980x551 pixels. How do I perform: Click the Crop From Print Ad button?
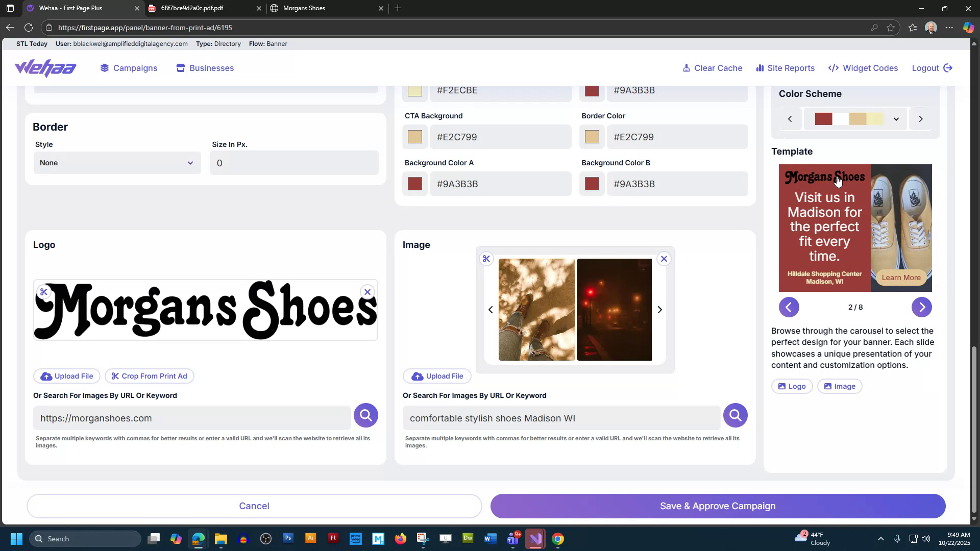[149, 376]
